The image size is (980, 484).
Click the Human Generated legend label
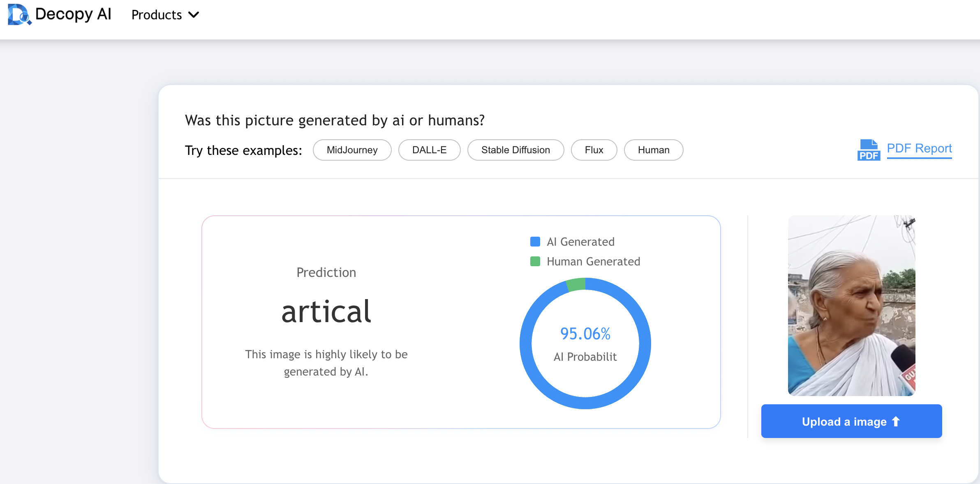[x=593, y=261]
